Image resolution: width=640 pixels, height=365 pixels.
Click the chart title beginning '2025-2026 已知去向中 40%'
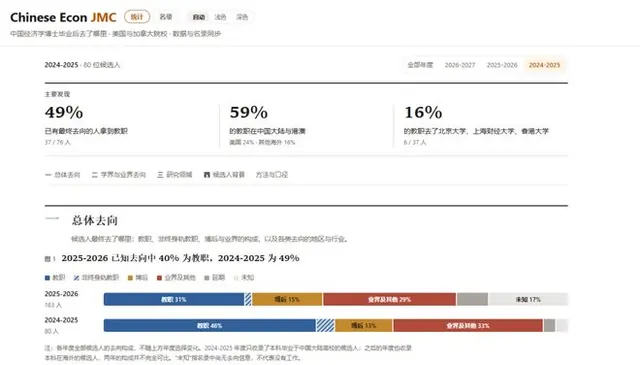tap(180, 258)
